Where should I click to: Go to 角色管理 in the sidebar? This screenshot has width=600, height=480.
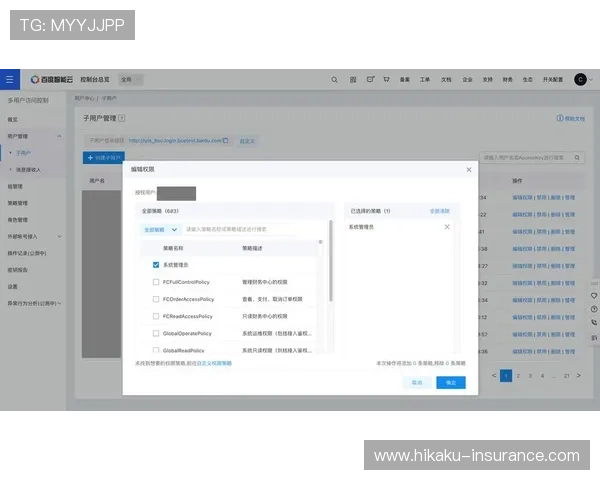pyautogui.click(x=18, y=219)
